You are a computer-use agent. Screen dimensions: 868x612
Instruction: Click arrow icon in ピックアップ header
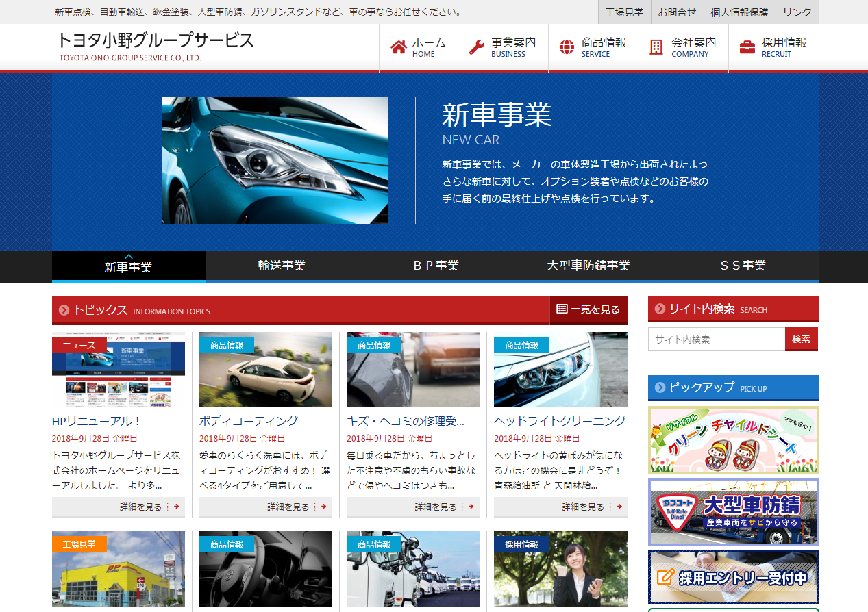click(660, 387)
